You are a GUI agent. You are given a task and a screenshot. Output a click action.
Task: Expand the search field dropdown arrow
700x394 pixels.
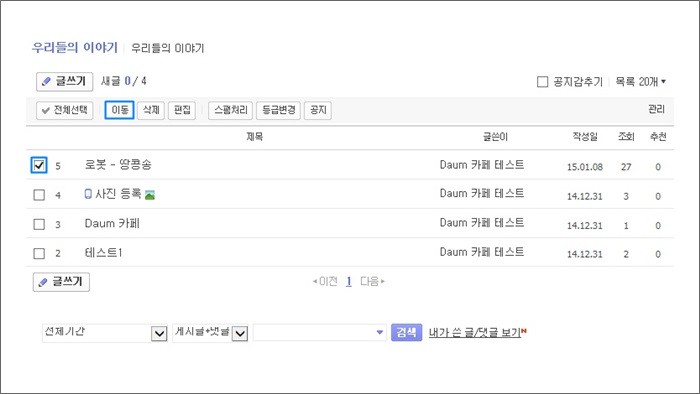[x=380, y=332]
